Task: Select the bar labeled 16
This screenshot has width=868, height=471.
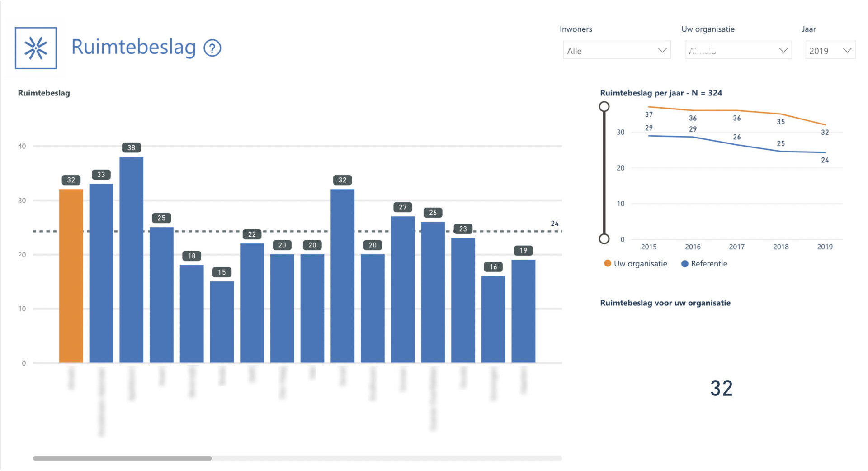Action: tap(493, 319)
